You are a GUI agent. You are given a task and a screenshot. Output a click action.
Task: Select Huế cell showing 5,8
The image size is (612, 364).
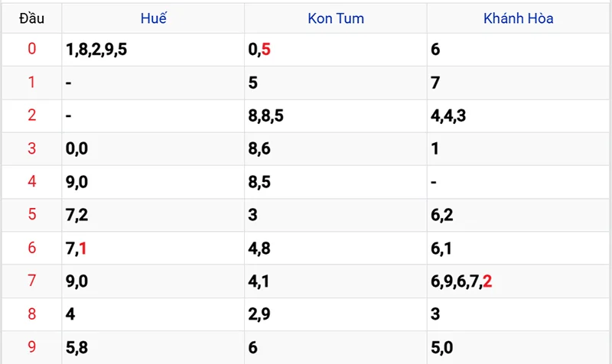pyautogui.click(x=76, y=346)
